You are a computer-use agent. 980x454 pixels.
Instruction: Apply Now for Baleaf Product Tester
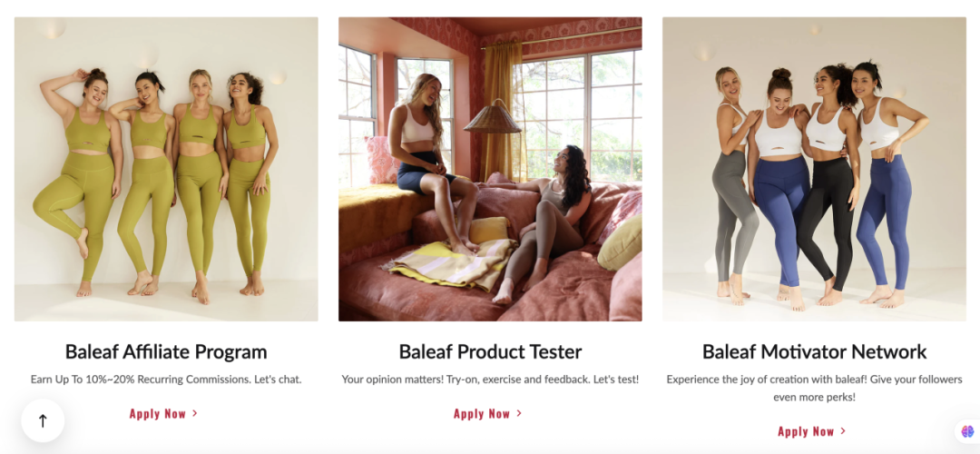click(x=487, y=413)
